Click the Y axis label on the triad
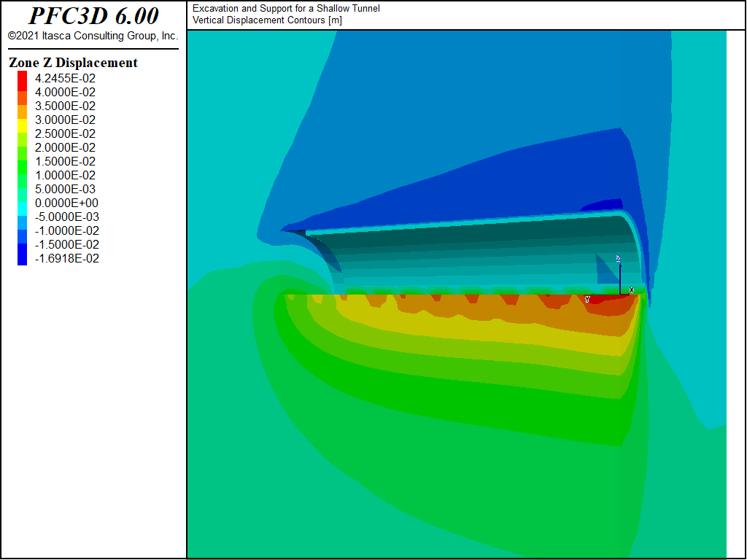 (x=587, y=300)
